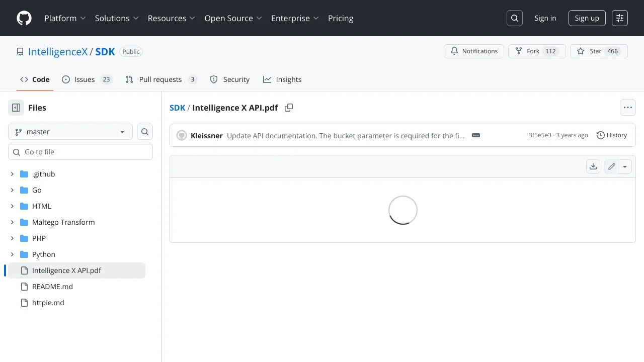This screenshot has width=644, height=362.
Task: Open the search magnifier in header
Action: tap(515, 18)
